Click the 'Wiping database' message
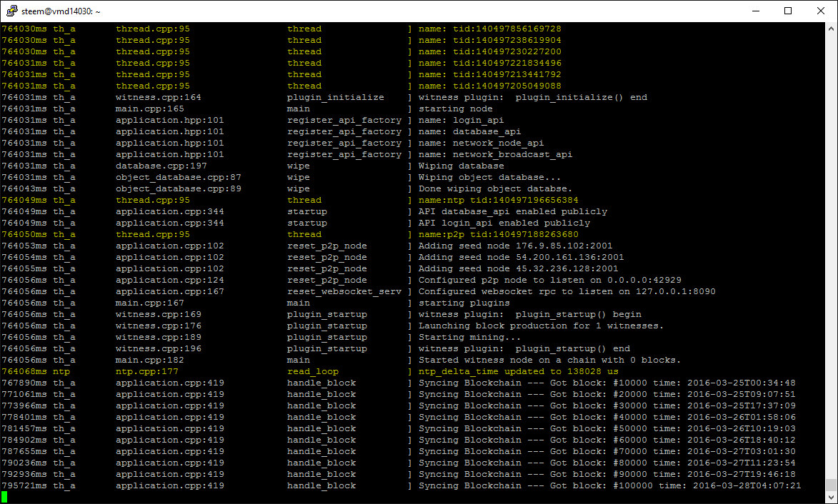Image resolution: width=838 pixels, height=504 pixels. (462, 166)
